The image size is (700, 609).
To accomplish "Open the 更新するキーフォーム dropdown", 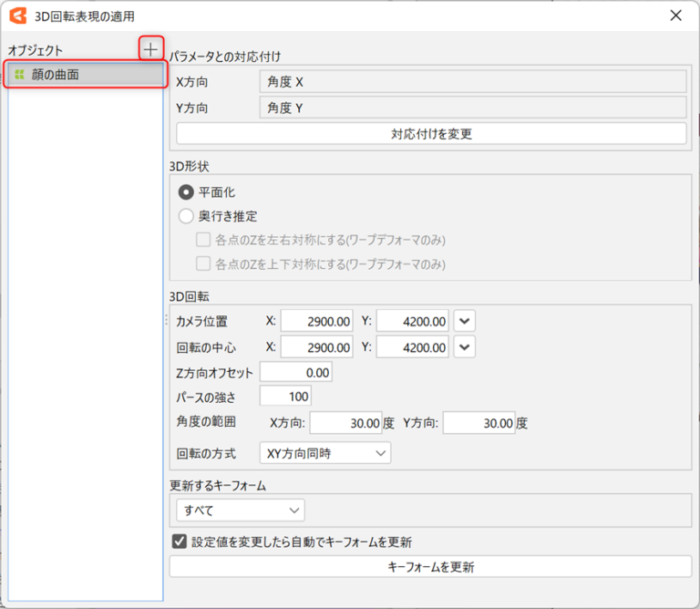I will 240,510.
